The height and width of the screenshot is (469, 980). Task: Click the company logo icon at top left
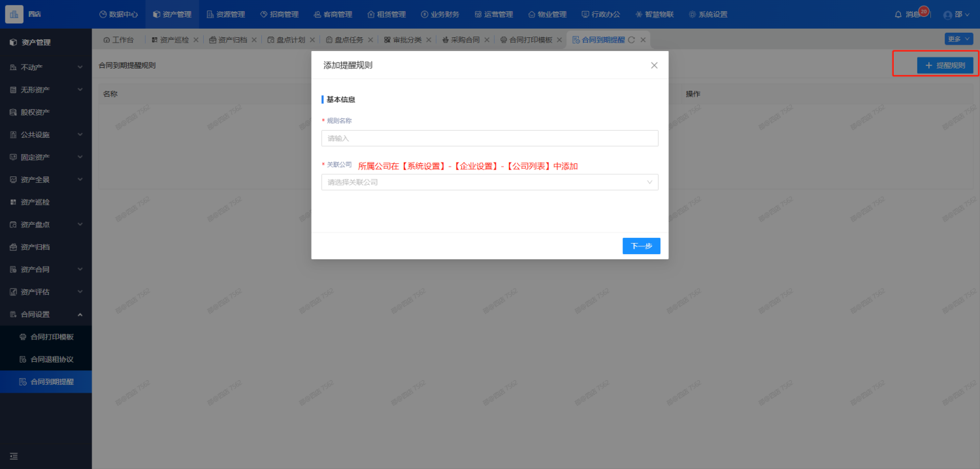pyautogui.click(x=14, y=14)
